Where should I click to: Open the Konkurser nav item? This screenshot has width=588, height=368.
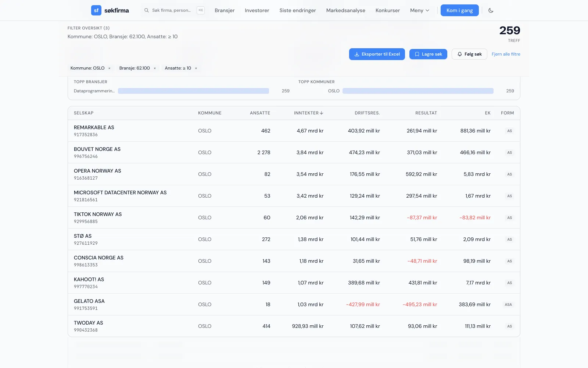[388, 10]
